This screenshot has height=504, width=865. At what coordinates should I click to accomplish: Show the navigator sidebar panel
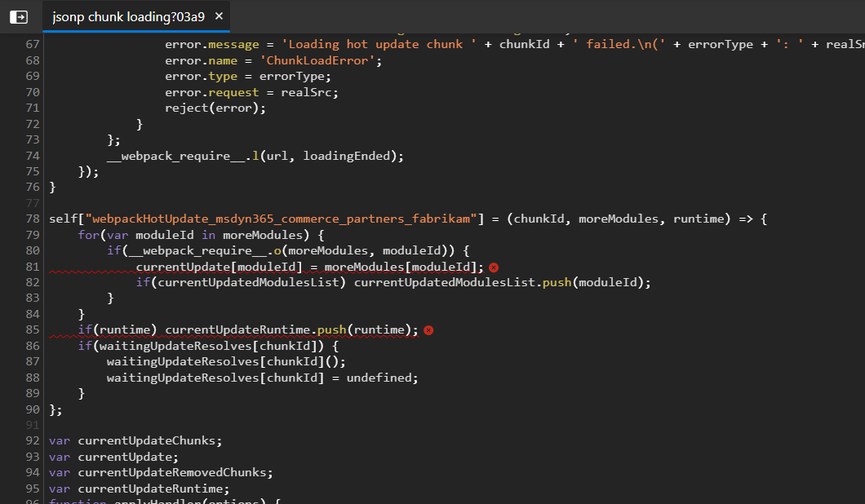pyautogui.click(x=19, y=17)
